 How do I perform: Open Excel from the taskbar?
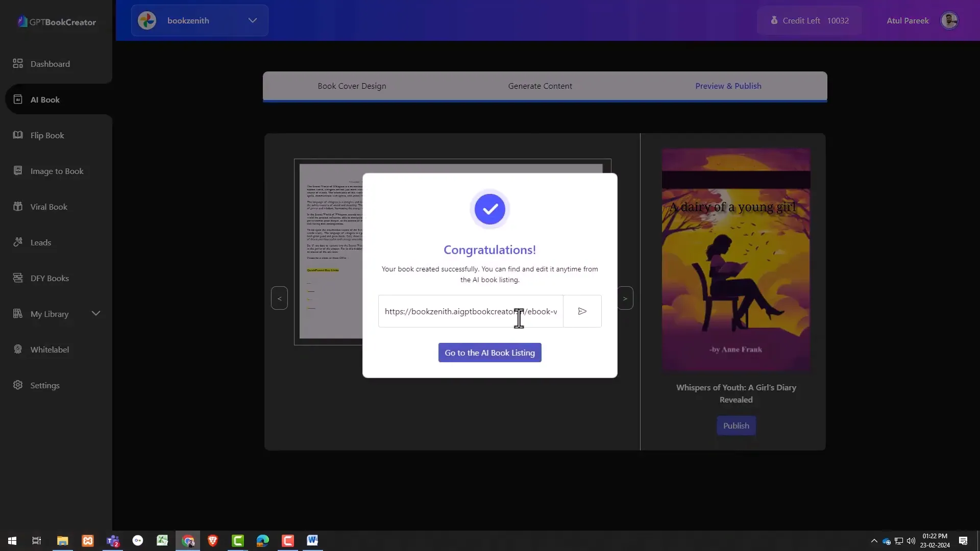click(x=162, y=541)
